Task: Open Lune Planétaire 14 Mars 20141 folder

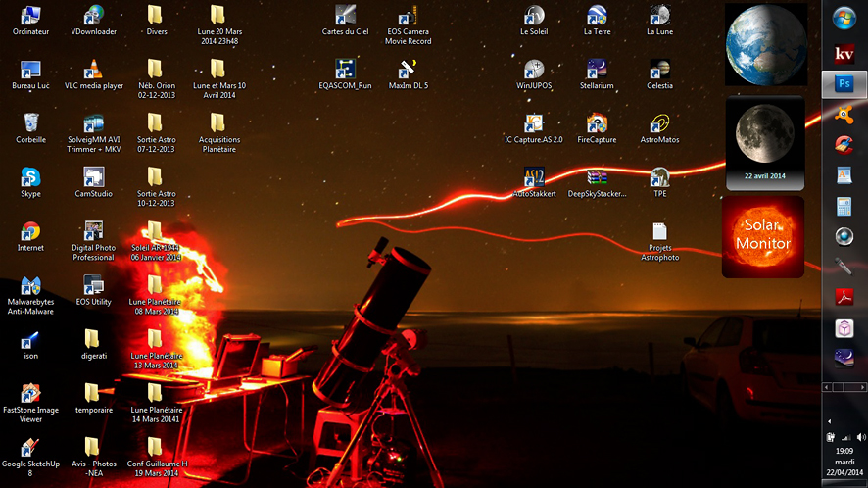Action: click(156, 404)
